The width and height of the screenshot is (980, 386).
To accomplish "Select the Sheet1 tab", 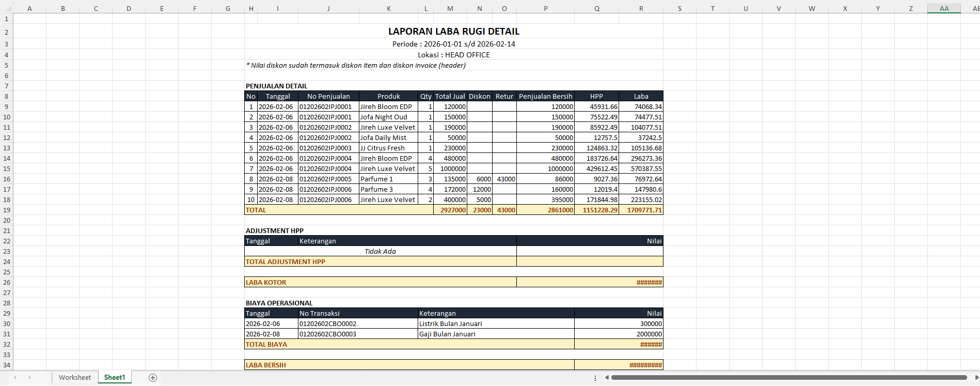I will 115,378.
